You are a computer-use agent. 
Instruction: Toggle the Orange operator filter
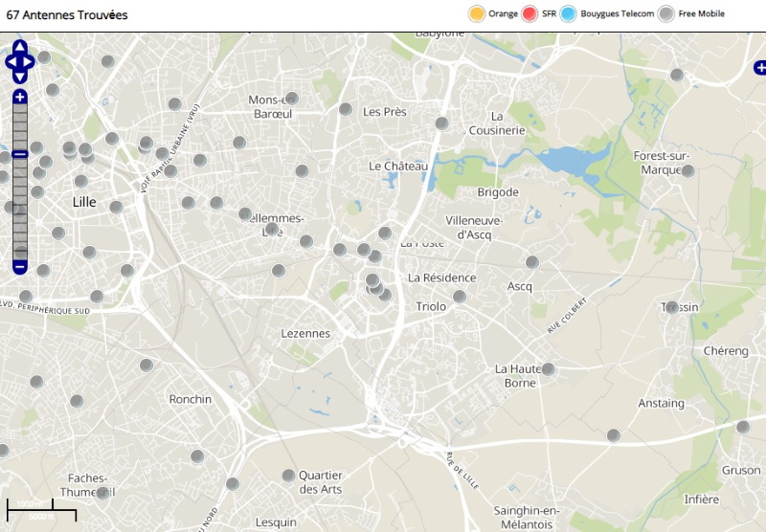point(476,13)
